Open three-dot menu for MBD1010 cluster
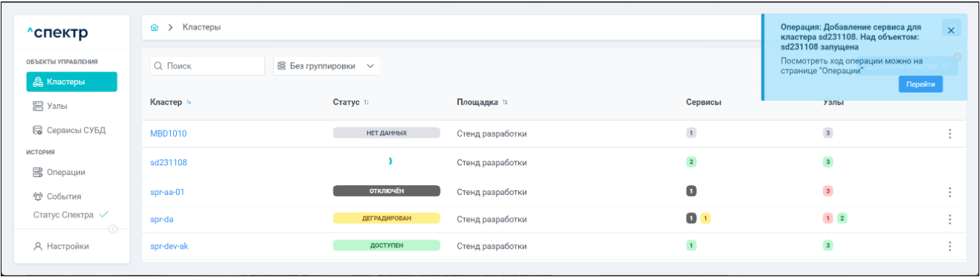Screen dimensions: 980x277 pos(950,134)
